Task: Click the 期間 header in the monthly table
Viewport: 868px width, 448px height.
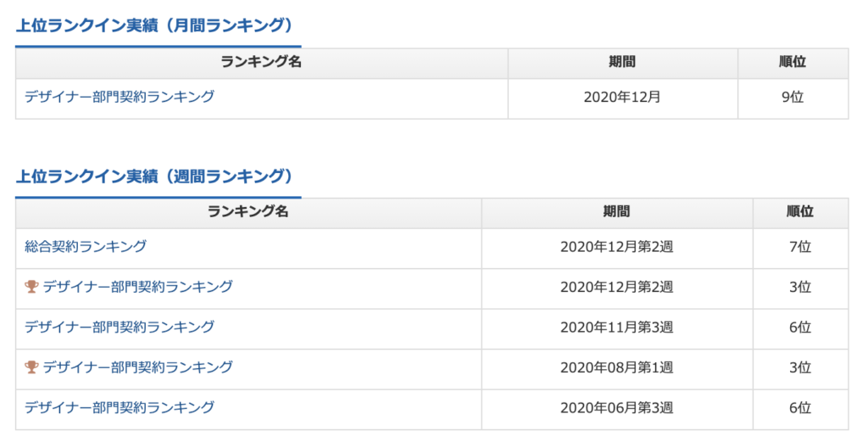Action: [x=623, y=62]
